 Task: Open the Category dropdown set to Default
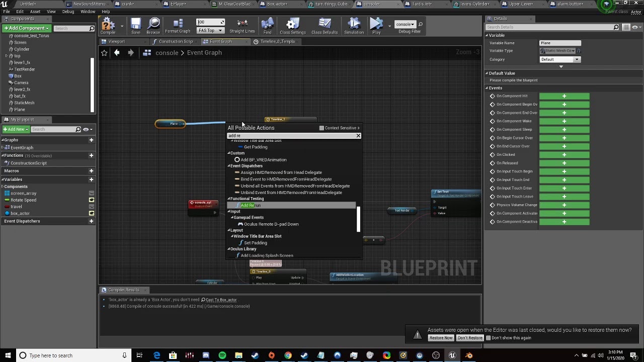coord(560,59)
